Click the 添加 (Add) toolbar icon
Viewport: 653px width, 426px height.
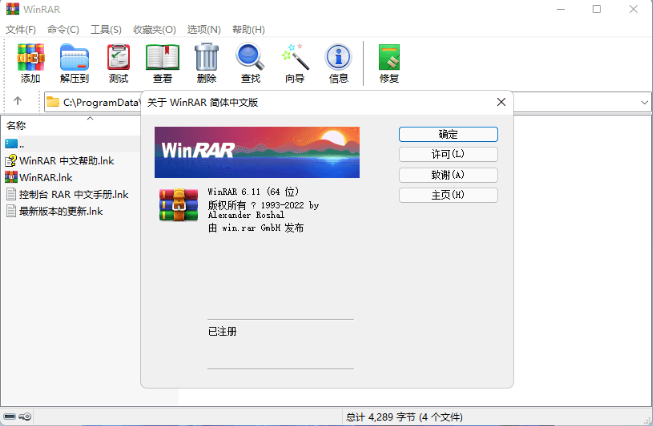pos(31,62)
